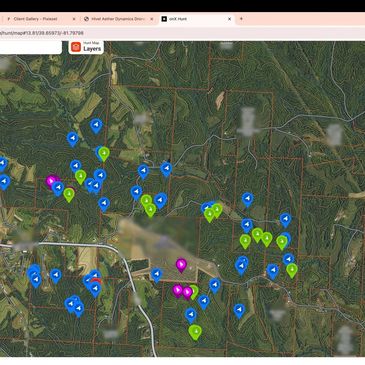Close the Client Gallery - Pixieset tab
The width and height of the screenshot is (365, 365).
tap(74, 19)
